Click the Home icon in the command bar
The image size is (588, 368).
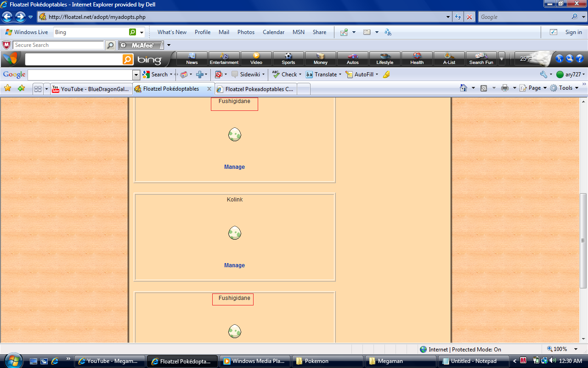[x=464, y=88]
